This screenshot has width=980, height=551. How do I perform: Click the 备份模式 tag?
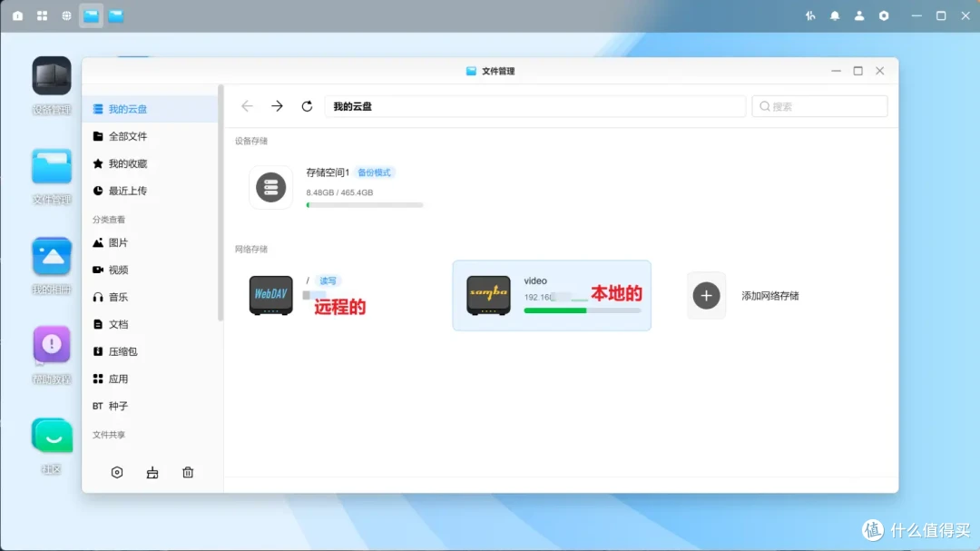coord(374,172)
